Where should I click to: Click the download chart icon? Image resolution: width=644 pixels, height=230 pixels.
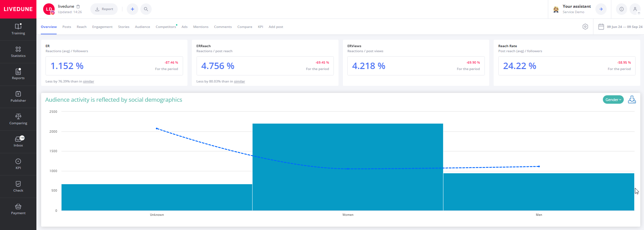[x=632, y=100]
